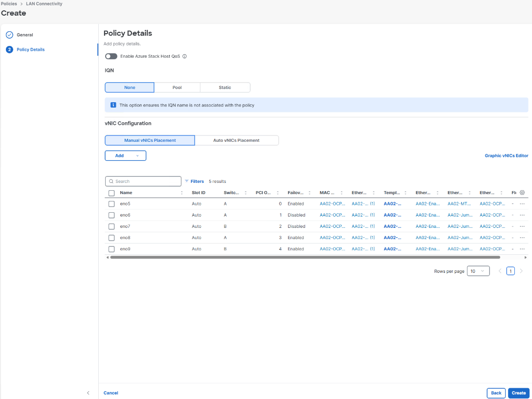Select the eno8 row checkbox
Screen dimensions: 532x399
point(111,238)
